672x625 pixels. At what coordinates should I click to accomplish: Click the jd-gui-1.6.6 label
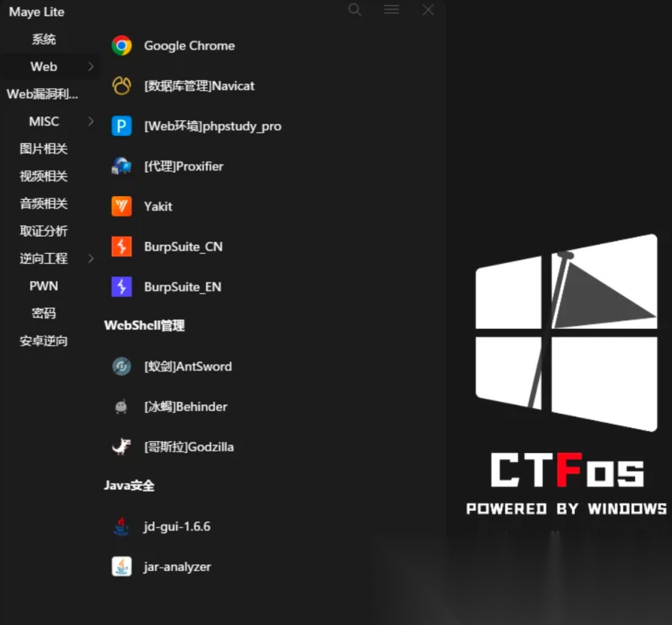pos(177,527)
